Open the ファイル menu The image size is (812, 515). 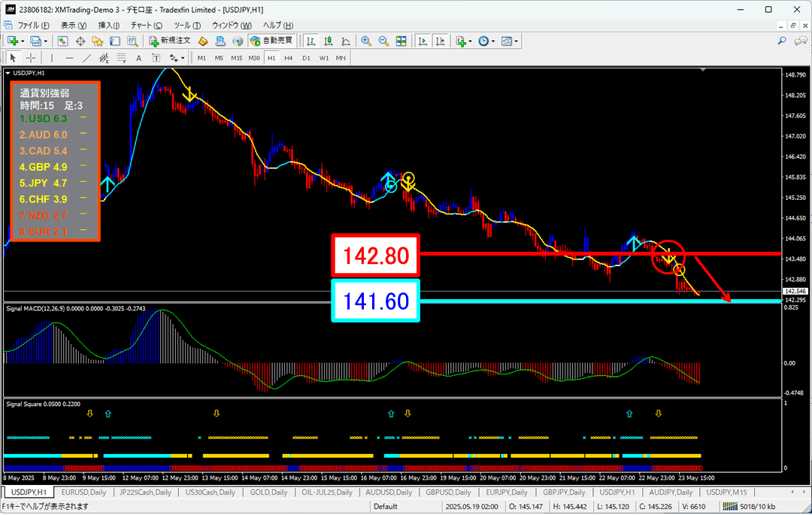[33, 26]
